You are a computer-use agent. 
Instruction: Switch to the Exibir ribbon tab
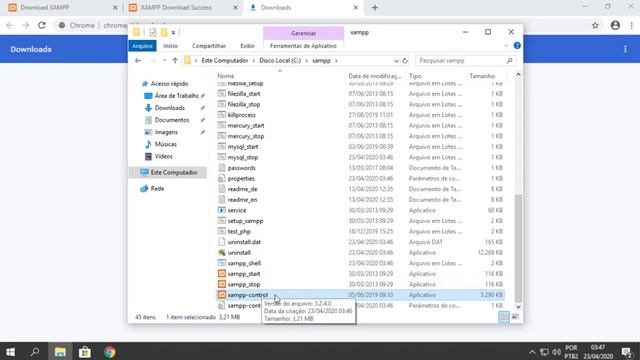[247, 46]
